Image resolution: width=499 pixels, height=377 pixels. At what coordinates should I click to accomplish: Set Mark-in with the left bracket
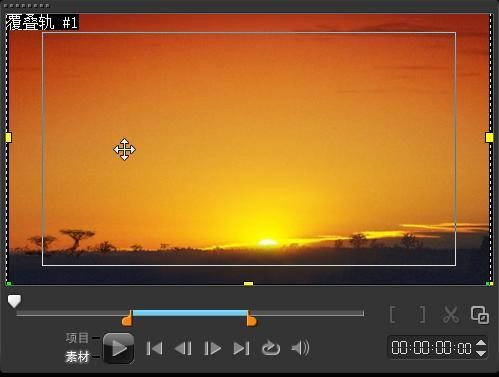[393, 314]
